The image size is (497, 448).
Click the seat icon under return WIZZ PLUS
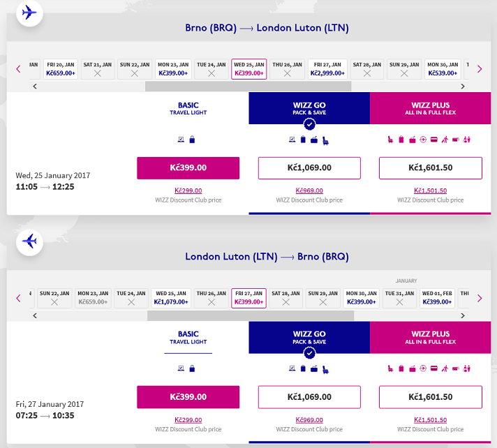pos(390,368)
